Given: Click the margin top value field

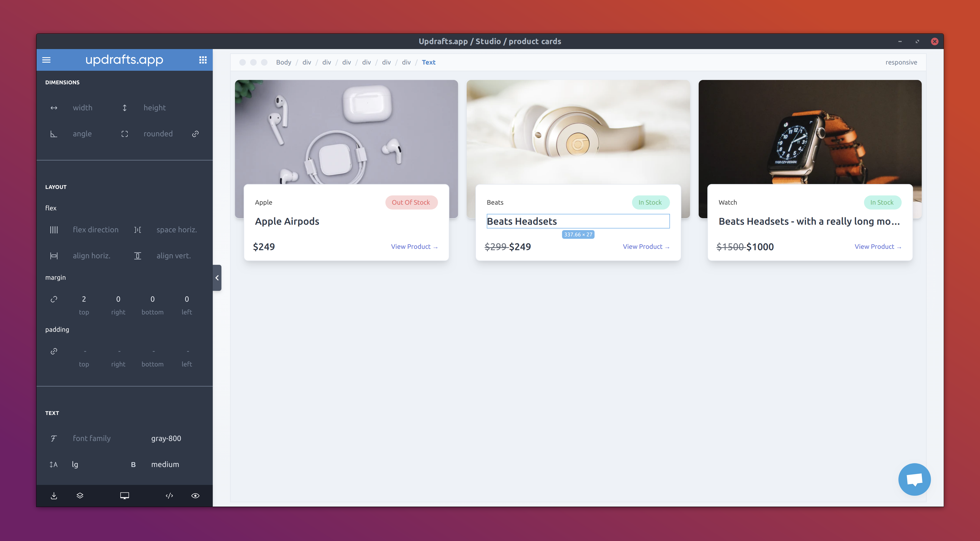Looking at the screenshot, I should pyautogui.click(x=84, y=299).
